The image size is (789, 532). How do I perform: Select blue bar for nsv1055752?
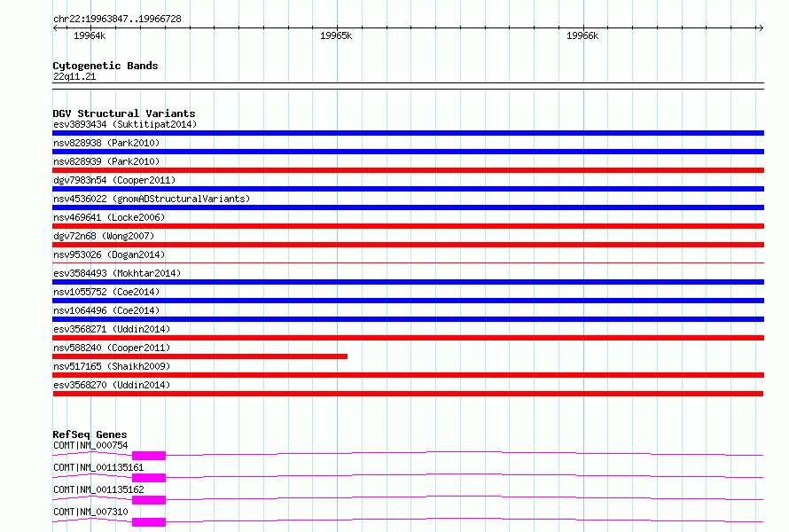pyautogui.click(x=408, y=301)
